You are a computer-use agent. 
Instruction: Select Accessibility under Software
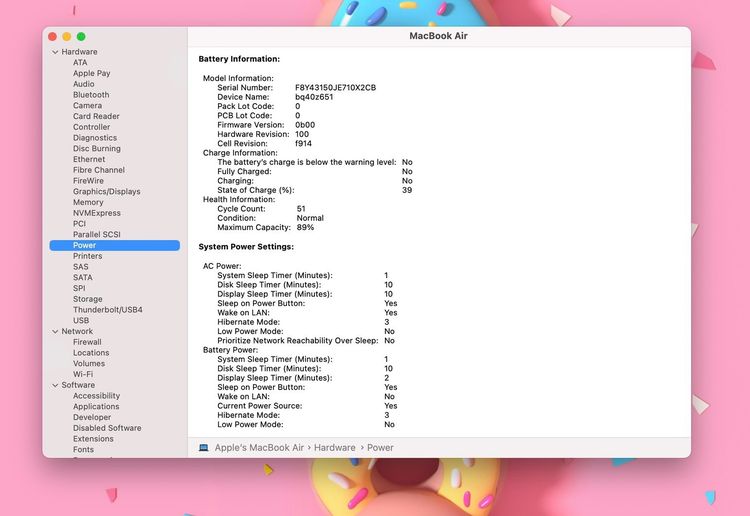(96, 396)
